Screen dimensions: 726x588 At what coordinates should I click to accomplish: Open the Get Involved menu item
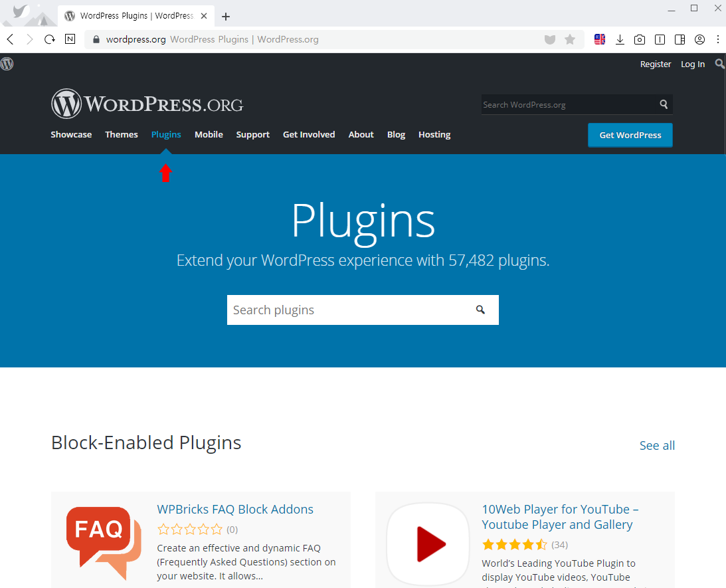(309, 135)
